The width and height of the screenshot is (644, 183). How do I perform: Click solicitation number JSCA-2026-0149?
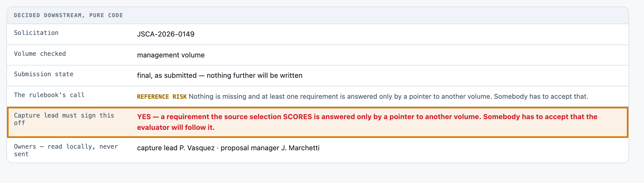point(166,34)
